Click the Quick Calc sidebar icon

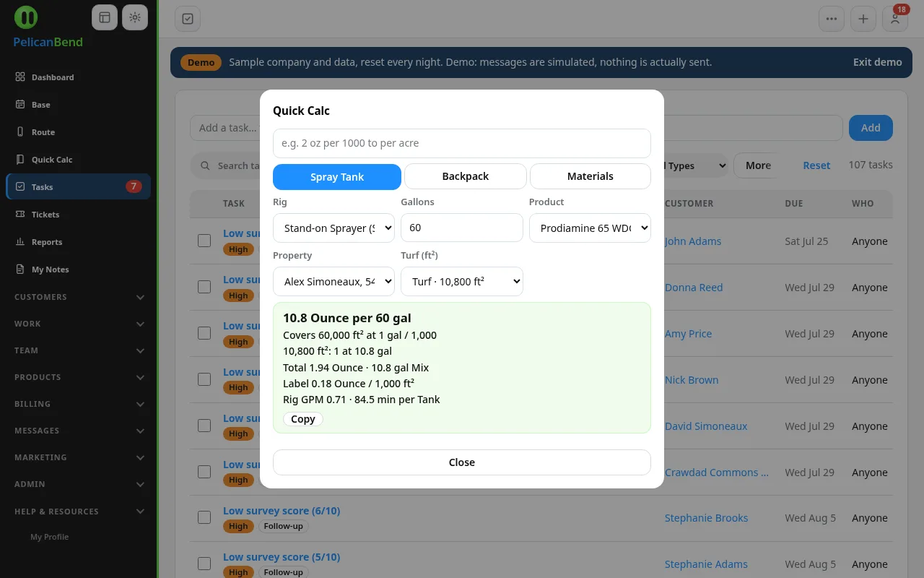[20, 160]
